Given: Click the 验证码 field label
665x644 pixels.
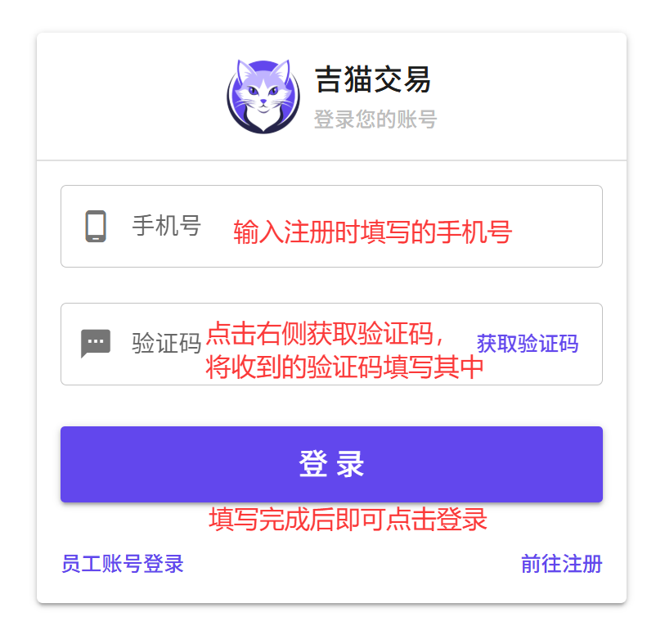Looking at the screenshot, I should click(x=166, y=343).
